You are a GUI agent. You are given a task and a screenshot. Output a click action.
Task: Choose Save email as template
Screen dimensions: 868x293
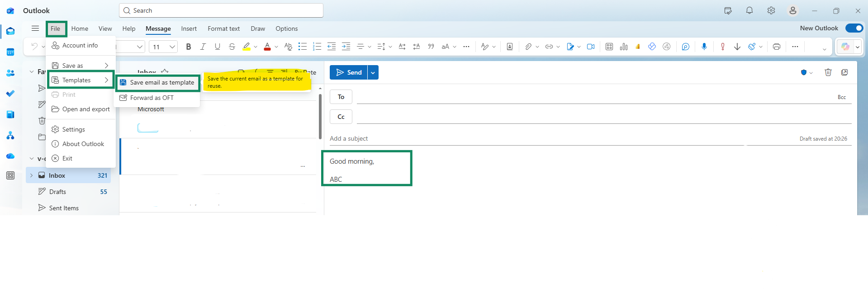click(157, 83)
